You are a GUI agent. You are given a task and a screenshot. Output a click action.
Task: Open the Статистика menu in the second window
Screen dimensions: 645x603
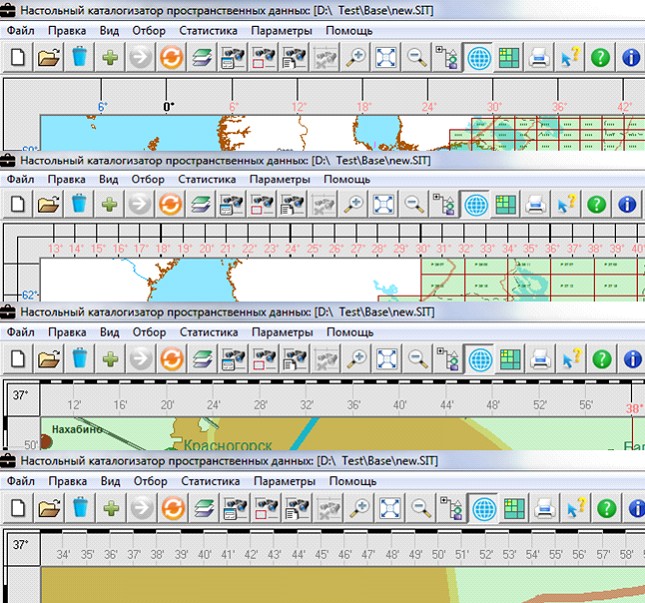(207, 179)
